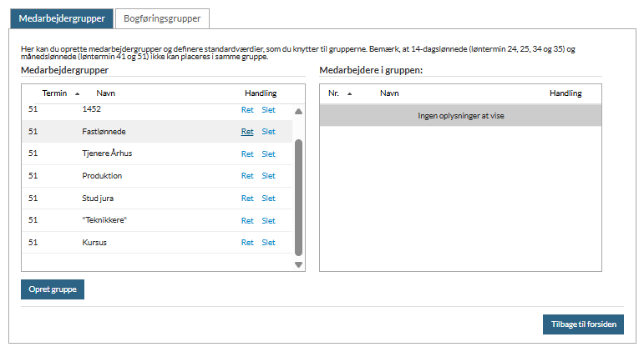This screenshot has height=352, width=644.
Task: Sort groups by the Termin arrow icon
Action: [77, 94]
